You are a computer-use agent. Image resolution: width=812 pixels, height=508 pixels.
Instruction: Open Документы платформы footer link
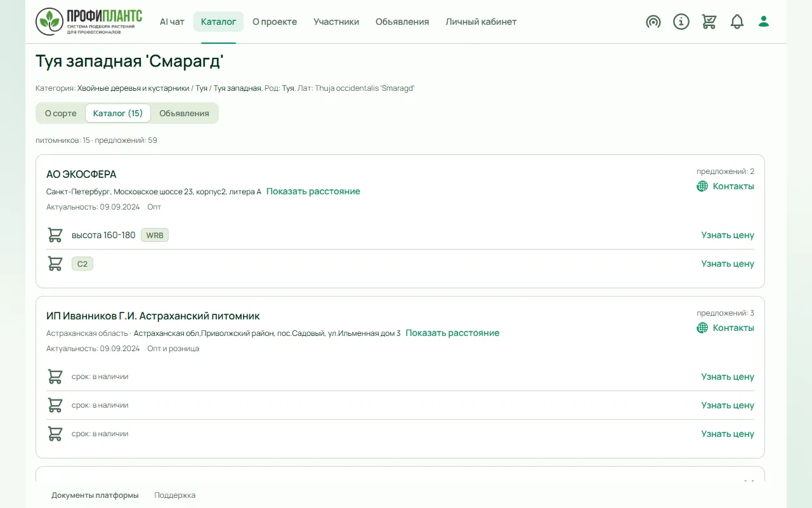pyautogui.click(x=95, y=495)
